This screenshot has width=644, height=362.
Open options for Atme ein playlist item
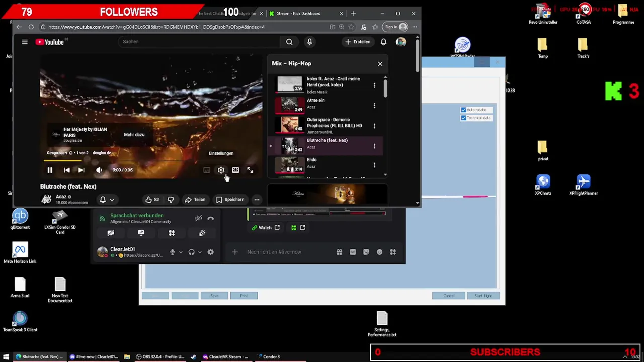(374, 106)
